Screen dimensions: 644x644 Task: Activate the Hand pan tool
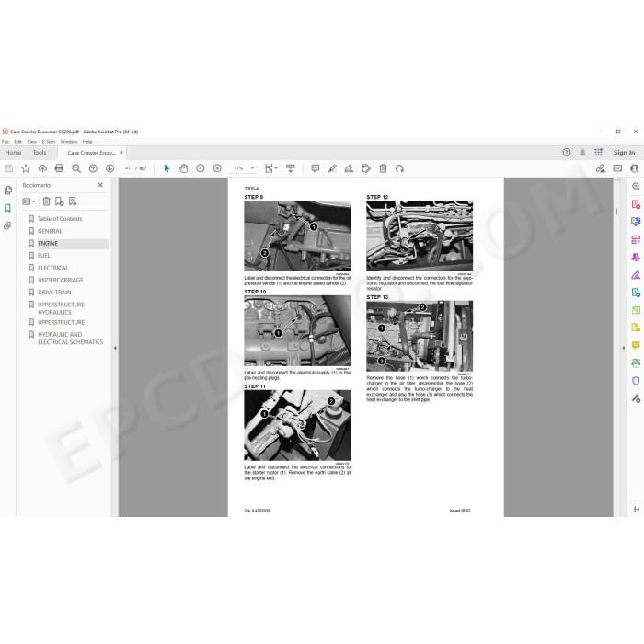pos(184,168)
